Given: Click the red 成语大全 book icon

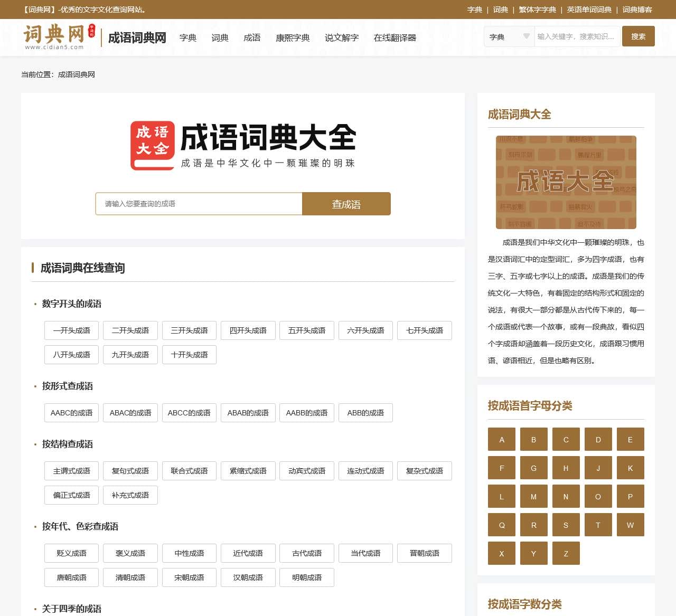Looking at the screenshot, I should tap(151, 145).
